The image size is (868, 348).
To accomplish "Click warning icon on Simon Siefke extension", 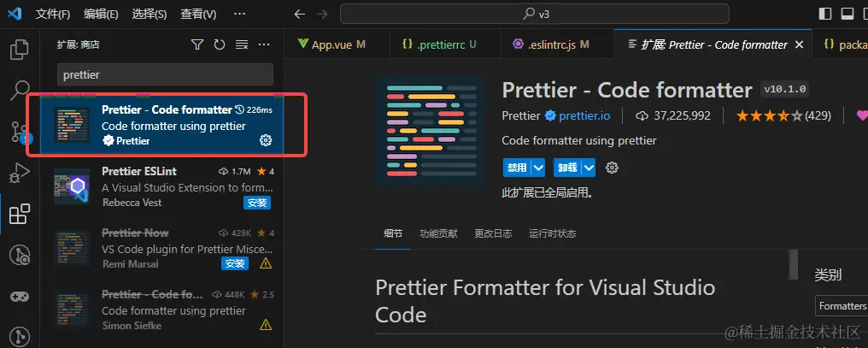I will coord(266,324).
